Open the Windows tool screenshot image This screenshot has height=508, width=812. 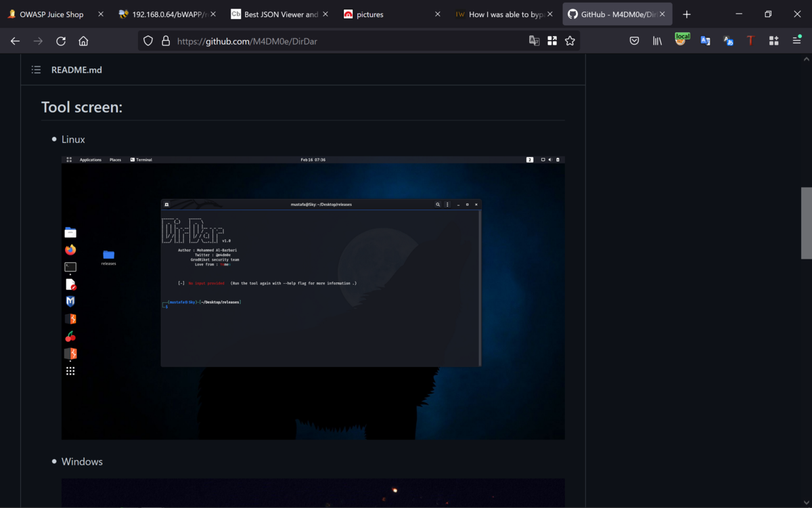click(x=313, y=493)
